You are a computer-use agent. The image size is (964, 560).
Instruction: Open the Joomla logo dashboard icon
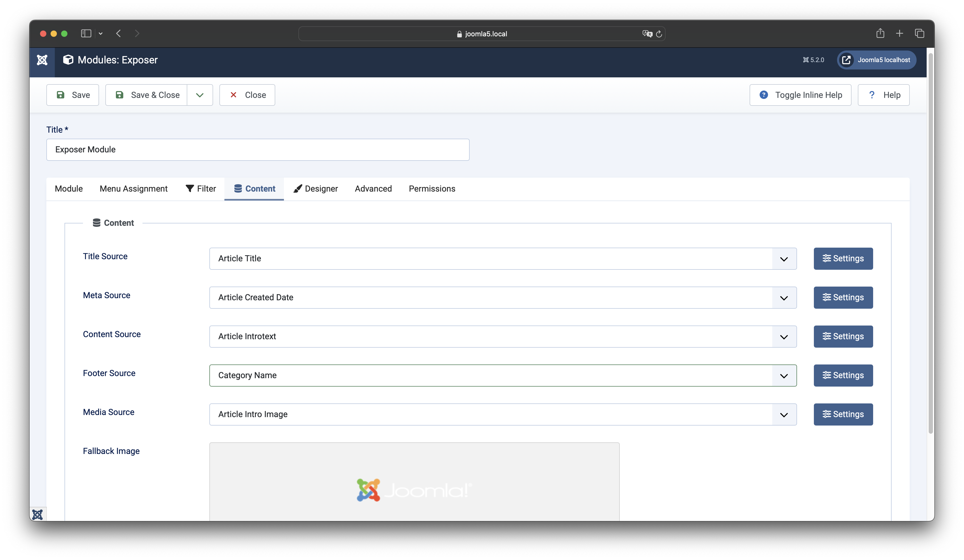[42, 60]
